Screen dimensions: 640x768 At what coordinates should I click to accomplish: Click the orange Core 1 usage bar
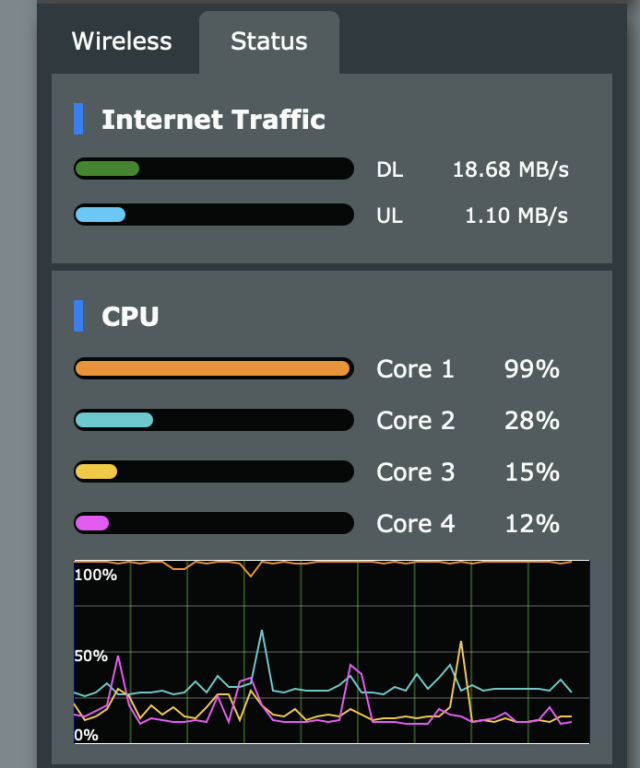pos(213,369)
